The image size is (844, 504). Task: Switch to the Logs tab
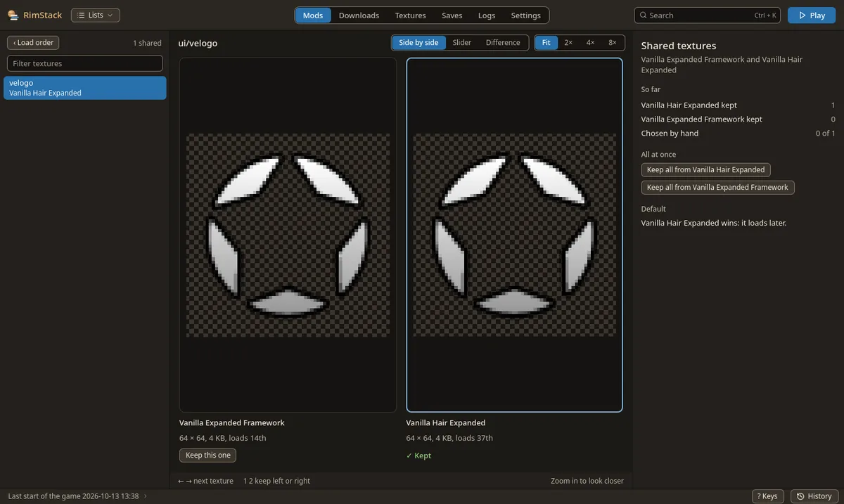487,15
